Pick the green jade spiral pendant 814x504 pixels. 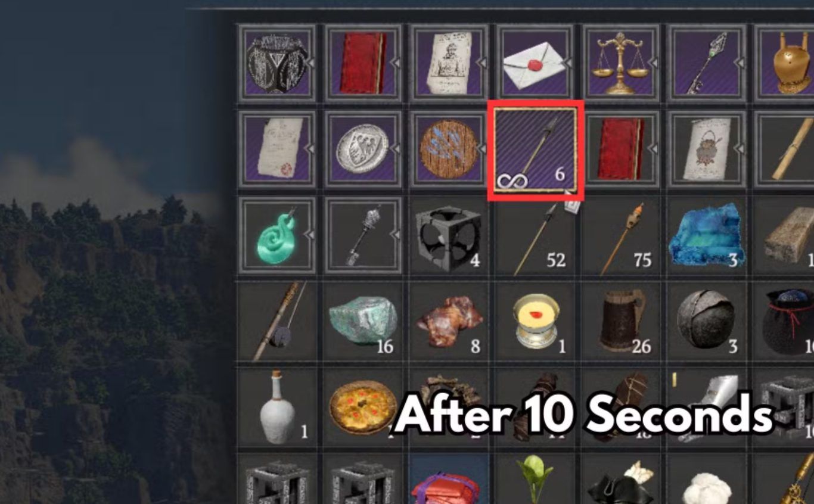click(x=277, y=235)
